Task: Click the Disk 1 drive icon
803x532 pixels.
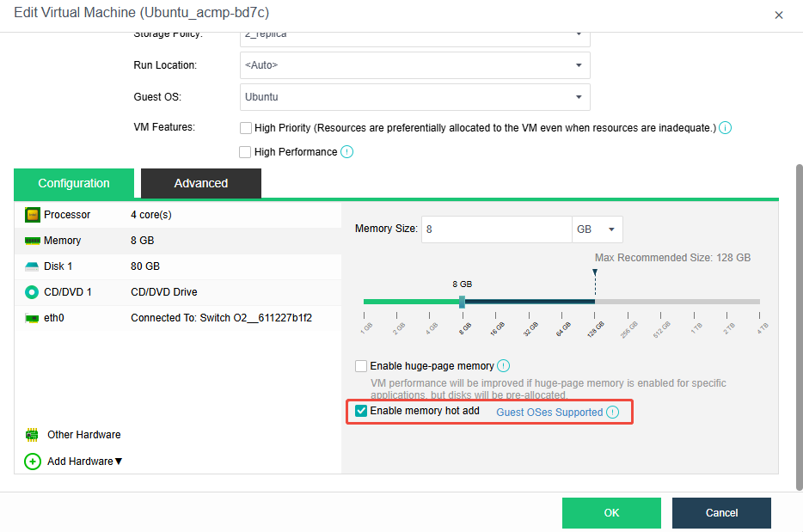Action: [33, 266]
